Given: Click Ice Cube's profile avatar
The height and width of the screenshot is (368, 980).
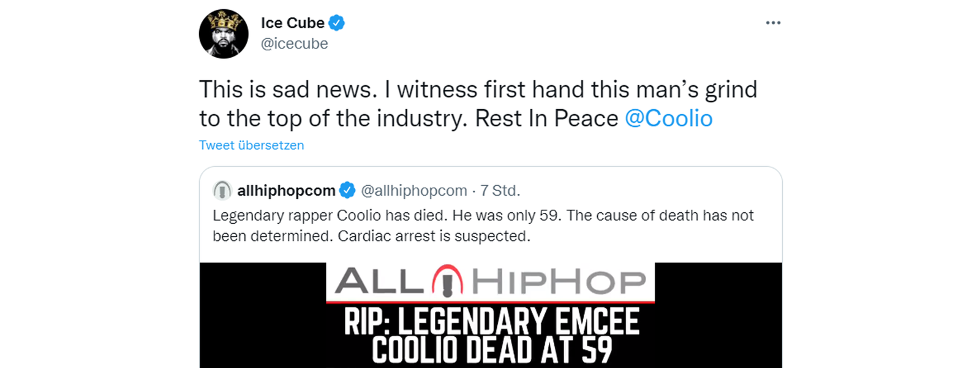Looking at the screenshot, I should tap(224, 33).
